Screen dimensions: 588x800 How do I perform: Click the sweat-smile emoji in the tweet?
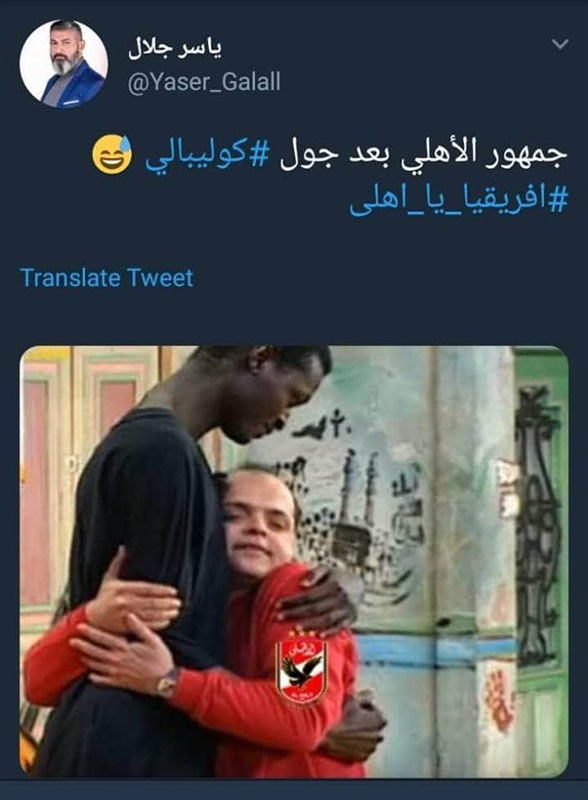pos(112,155)
